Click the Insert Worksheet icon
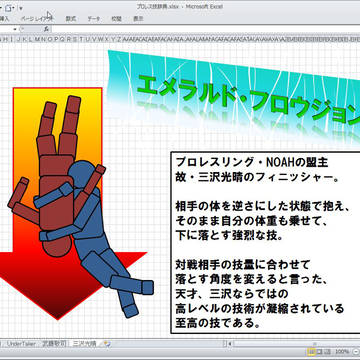This screenshot has width=360, height=360. click(x=107, y=344)
